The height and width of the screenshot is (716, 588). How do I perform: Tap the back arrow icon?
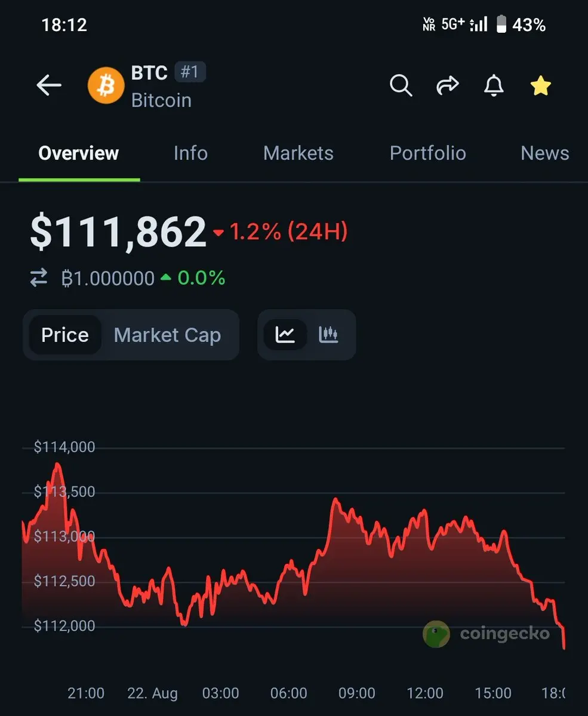click(49, 86)
